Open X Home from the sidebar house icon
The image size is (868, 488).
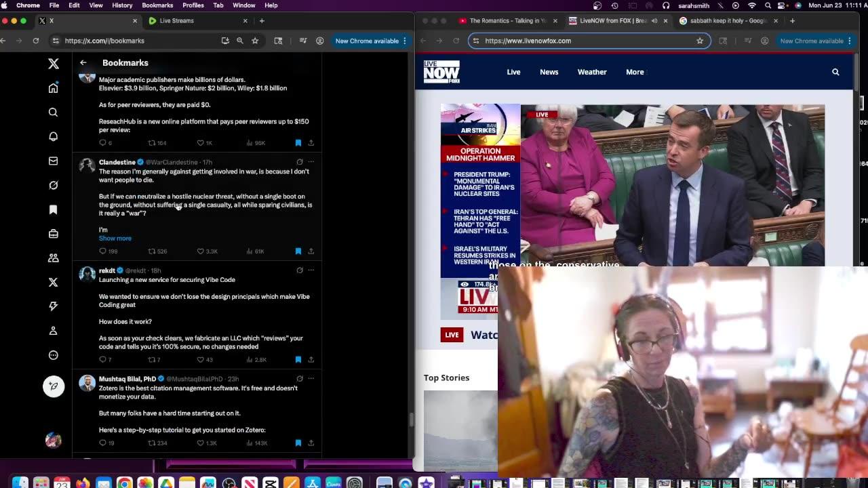pos(54,88)
